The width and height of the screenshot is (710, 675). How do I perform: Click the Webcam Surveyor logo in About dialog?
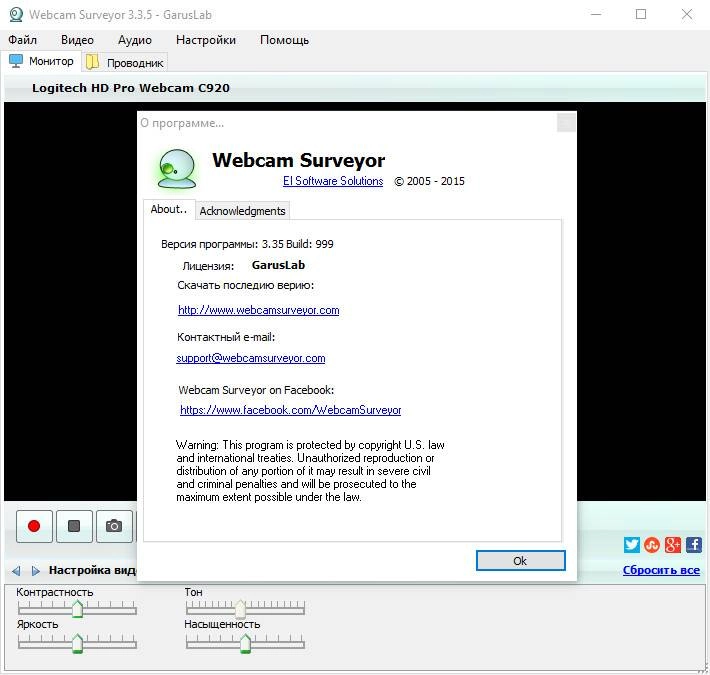177,168
